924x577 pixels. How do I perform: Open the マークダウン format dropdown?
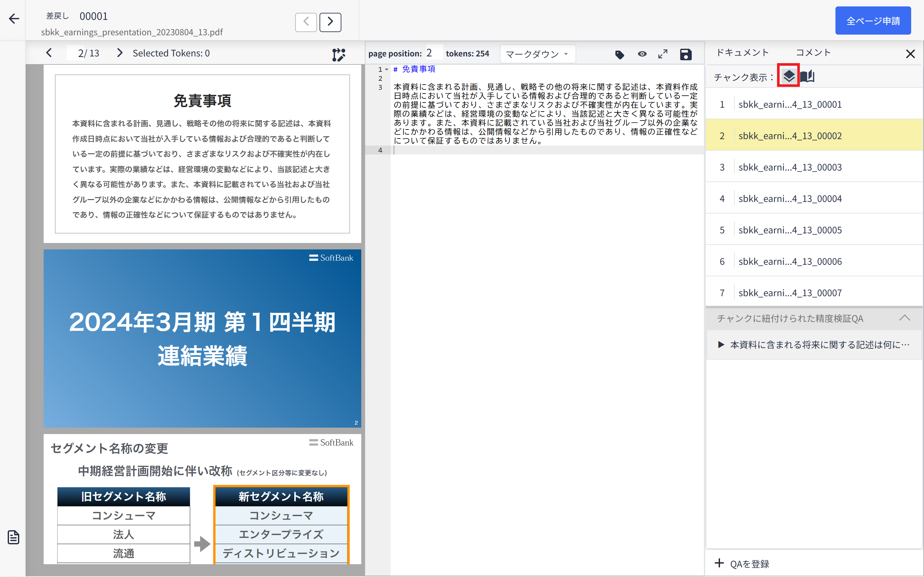(537, 54)
